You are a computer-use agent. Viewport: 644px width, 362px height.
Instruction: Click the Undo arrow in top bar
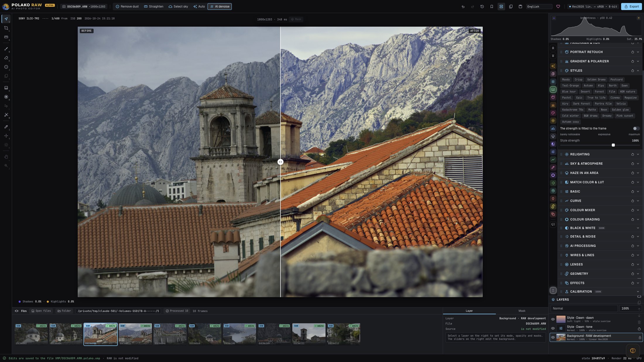pos(463,6)
